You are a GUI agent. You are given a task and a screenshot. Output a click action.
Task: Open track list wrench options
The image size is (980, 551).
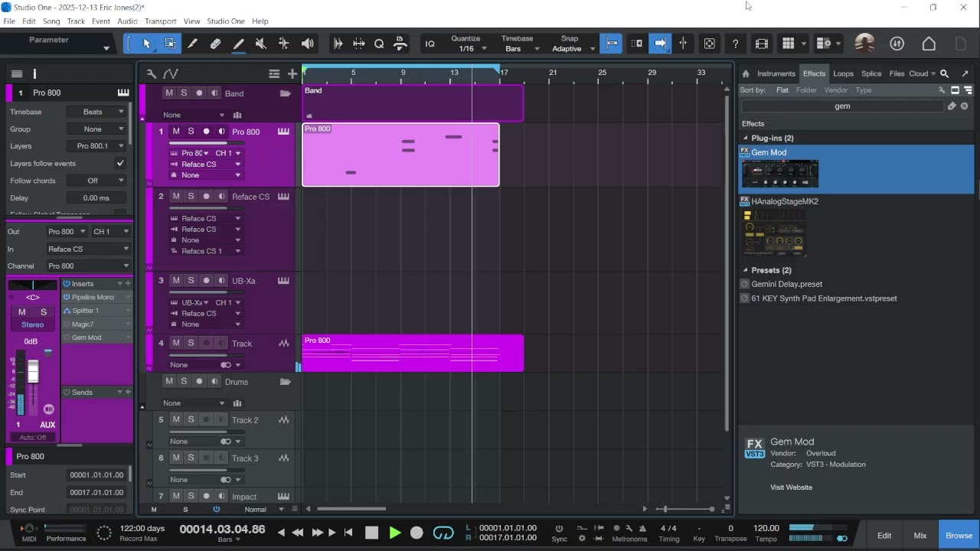tap(152, 73)
